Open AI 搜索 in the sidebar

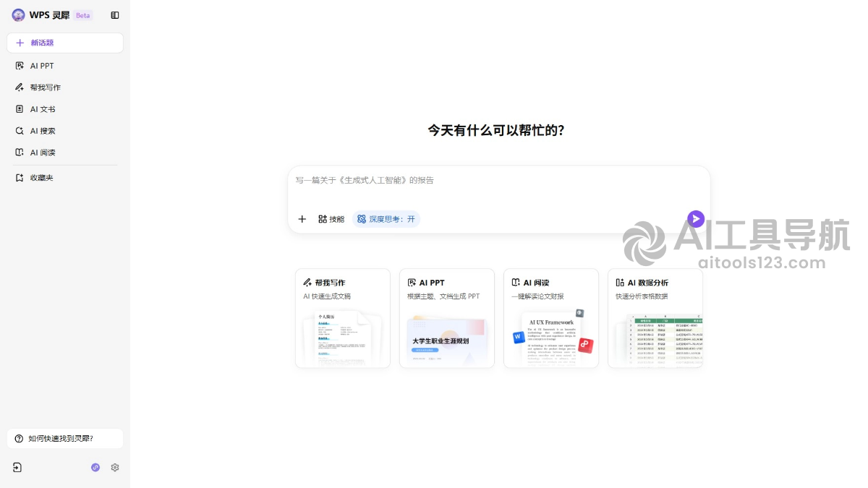pyautogui.click(x=65, y=131)
